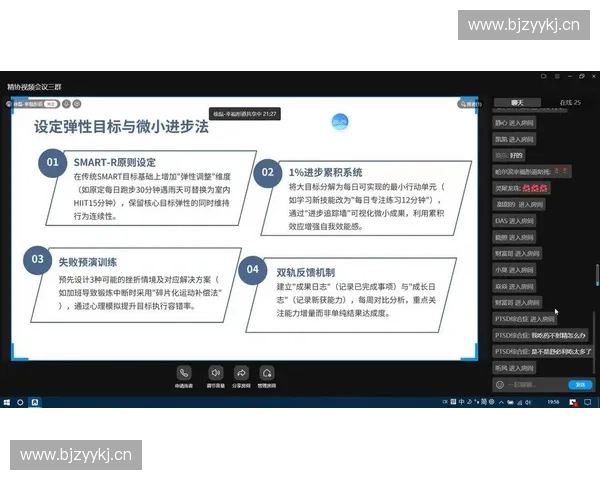Viewport: 600px width, 480px height.
Task: Open the volume adjustment speaker icon
Action: [216, 373]
